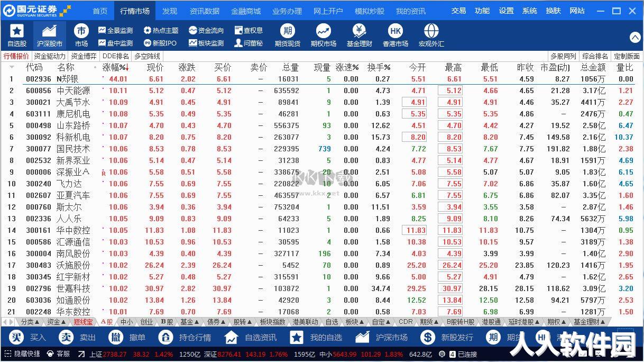Screen dimensions: 644x362
Task: Click 换肤 to change the skin
Action: pyautogui.click(x=554, y=11)
